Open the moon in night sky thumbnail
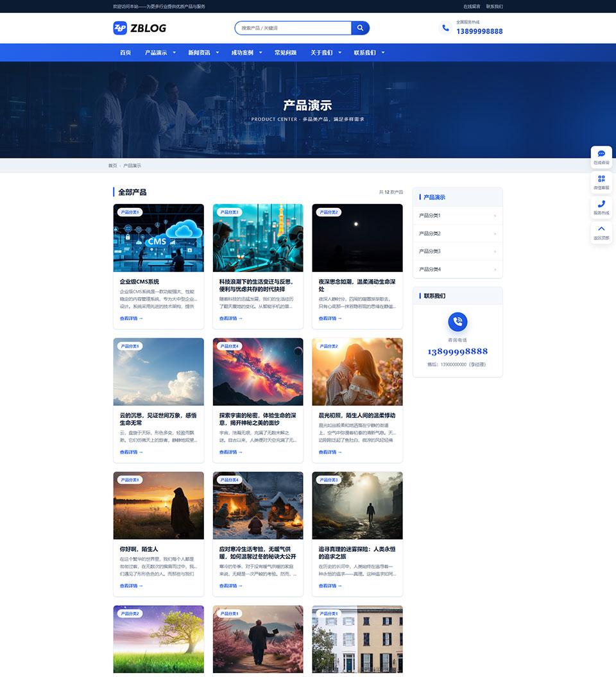 click(357, 238)
